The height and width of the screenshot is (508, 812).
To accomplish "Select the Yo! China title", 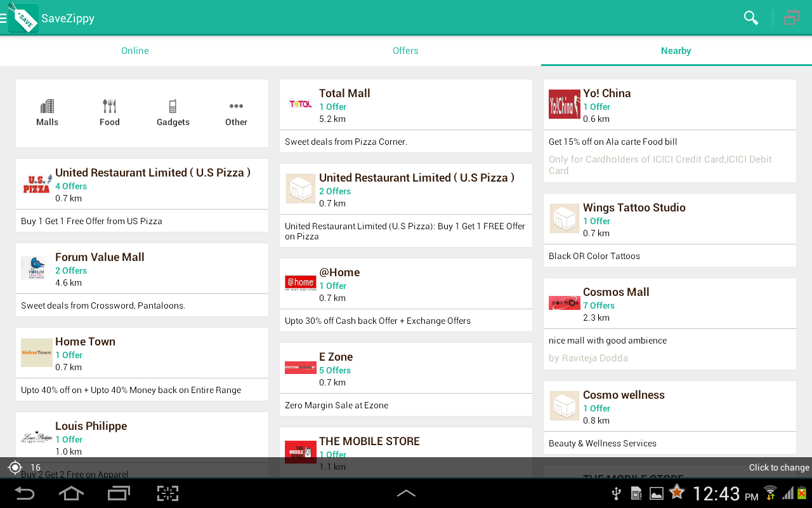I will 607,93.
